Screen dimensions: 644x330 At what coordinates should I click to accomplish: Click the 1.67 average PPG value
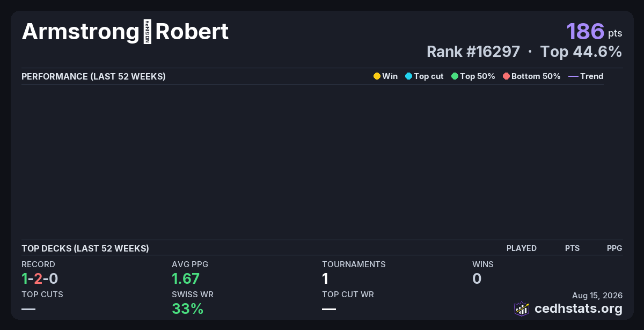pos(186,278)
